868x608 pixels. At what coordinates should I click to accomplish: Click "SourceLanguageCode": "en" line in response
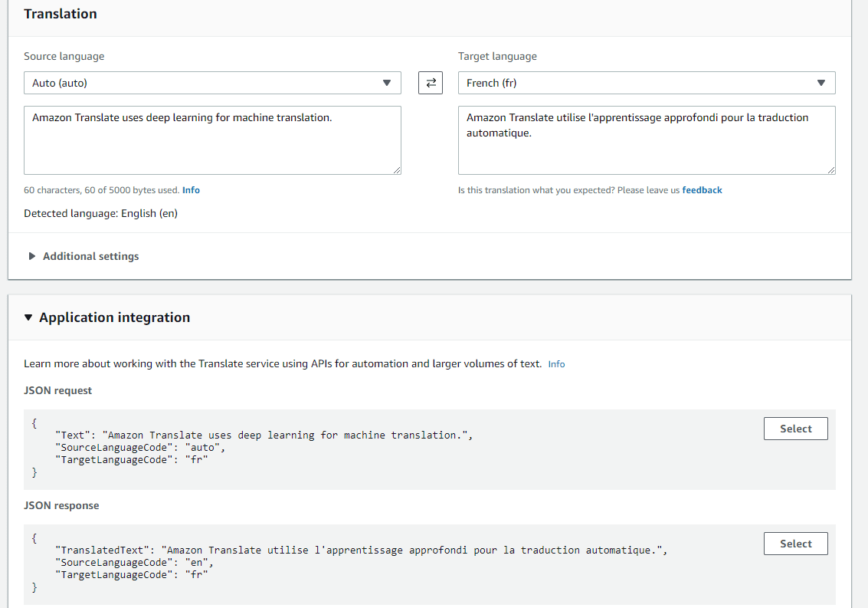click(135, 563)
